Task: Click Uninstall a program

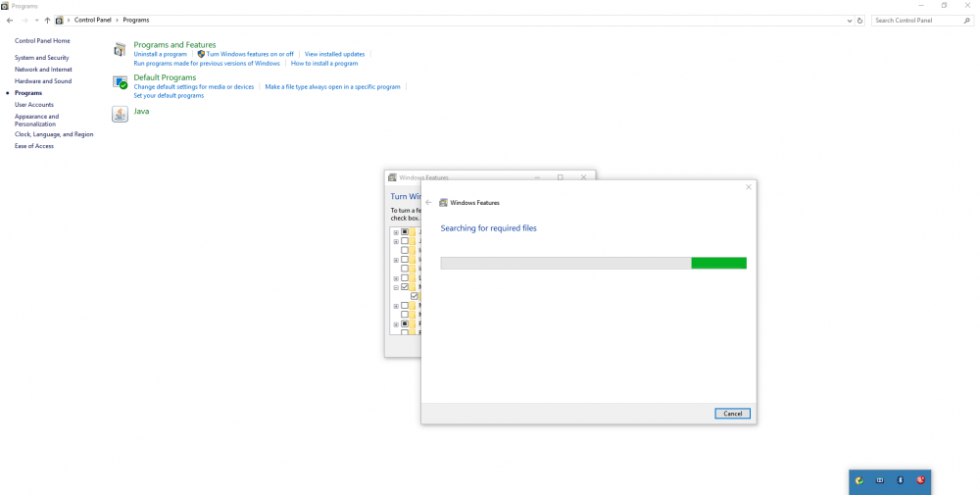Action: (x=160, y=54)
